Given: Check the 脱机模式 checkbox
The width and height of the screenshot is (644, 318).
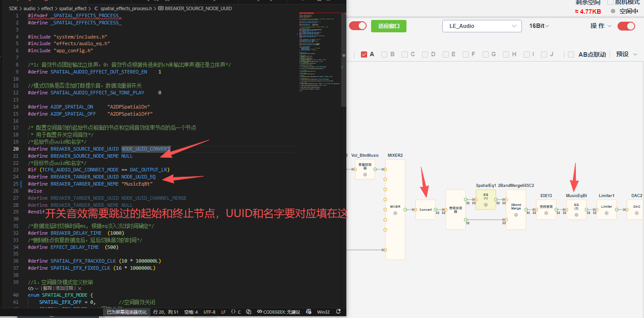Looking at the screenshot, I should pos(611,2).
